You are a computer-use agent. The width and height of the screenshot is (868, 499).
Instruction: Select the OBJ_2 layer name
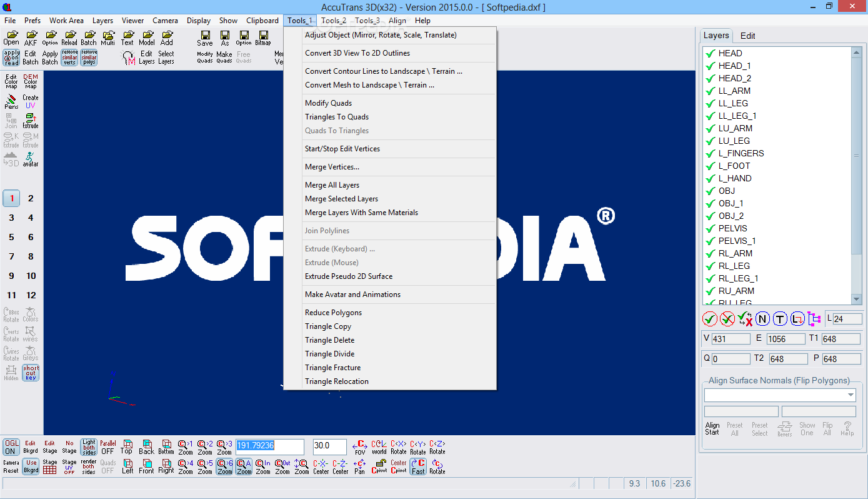(x=731, y=216)
